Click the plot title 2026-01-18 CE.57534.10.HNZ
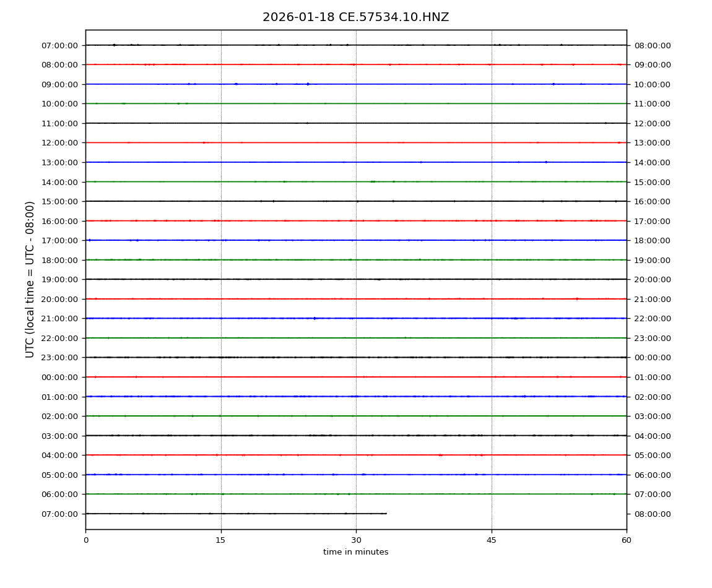Screen dimensions: 712x588 355,17
